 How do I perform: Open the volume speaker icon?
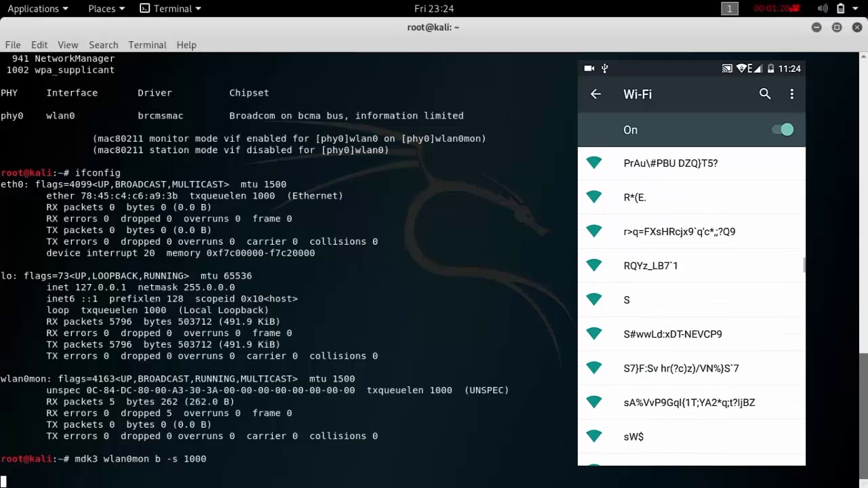coord(823,9)
